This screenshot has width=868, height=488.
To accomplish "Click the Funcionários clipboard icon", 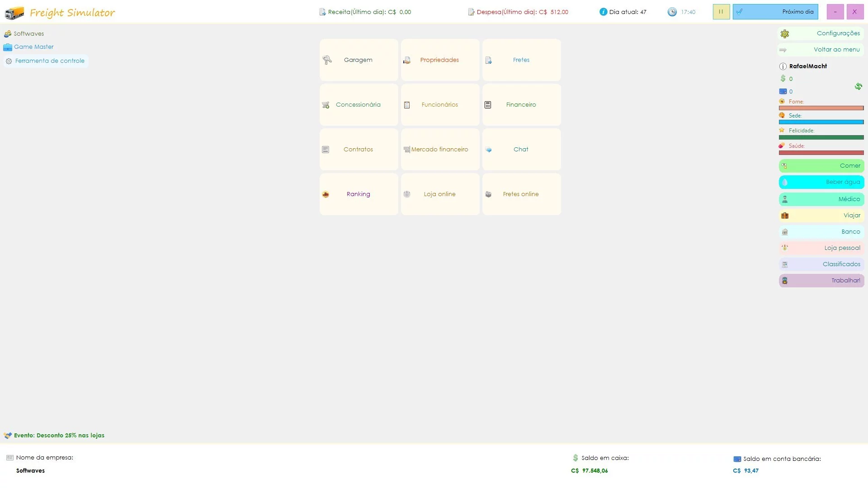I will [407, 105].
